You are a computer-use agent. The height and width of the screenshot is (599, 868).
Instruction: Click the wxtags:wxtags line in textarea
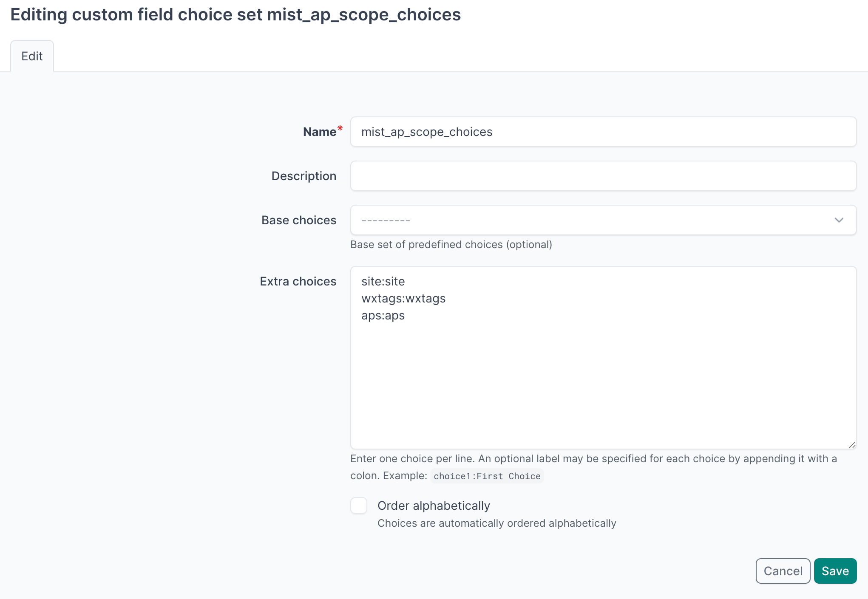pyautogui.click(x=403, y=298)
